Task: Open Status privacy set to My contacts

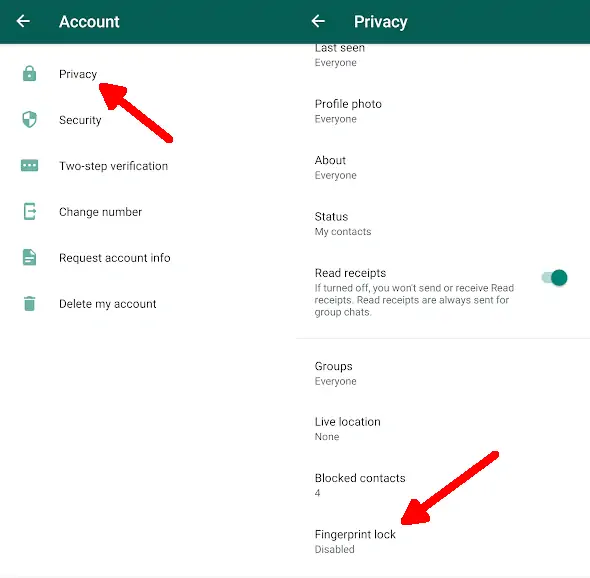Action: point(442,224)
